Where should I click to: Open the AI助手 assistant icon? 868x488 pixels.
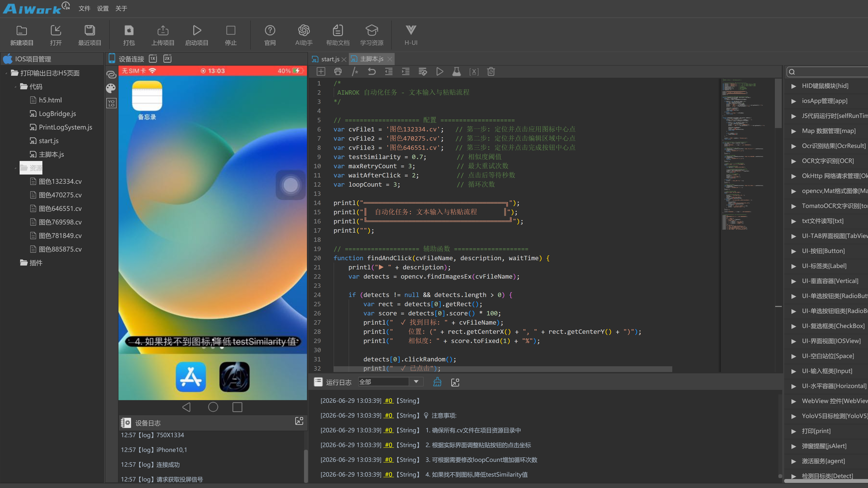pyautogui.click(x=304, y=35)
